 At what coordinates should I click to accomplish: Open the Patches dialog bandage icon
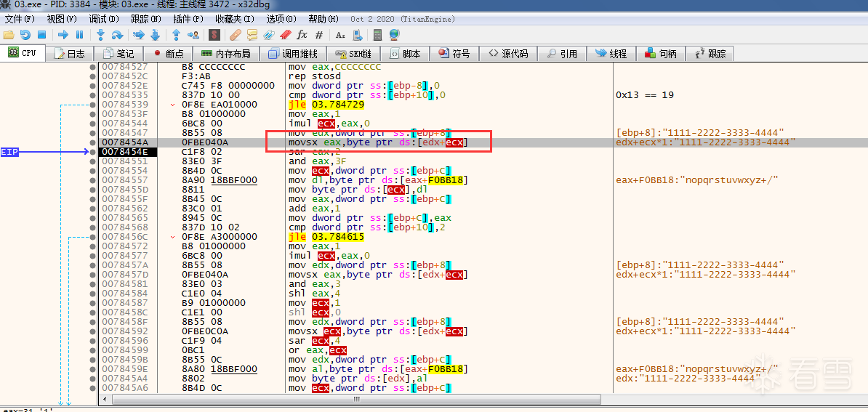tap(236, 35)
